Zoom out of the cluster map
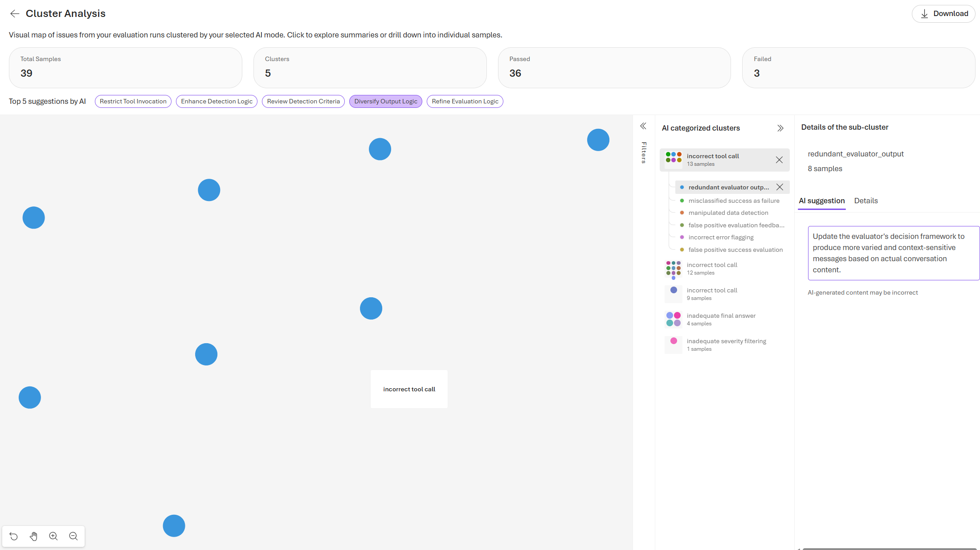This screenshot has width=980, height=550. coord(73,536)
